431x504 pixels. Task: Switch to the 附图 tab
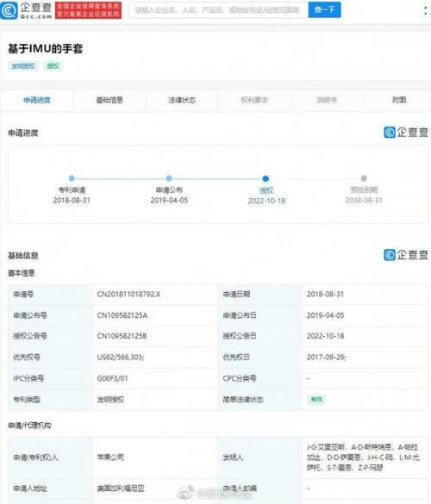click(399, 100)
